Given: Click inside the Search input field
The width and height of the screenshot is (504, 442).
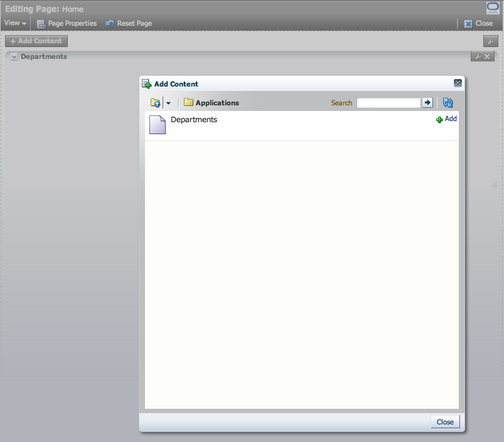Looking at the screenshot, I should pyautogui.click(x=388, y=102).
